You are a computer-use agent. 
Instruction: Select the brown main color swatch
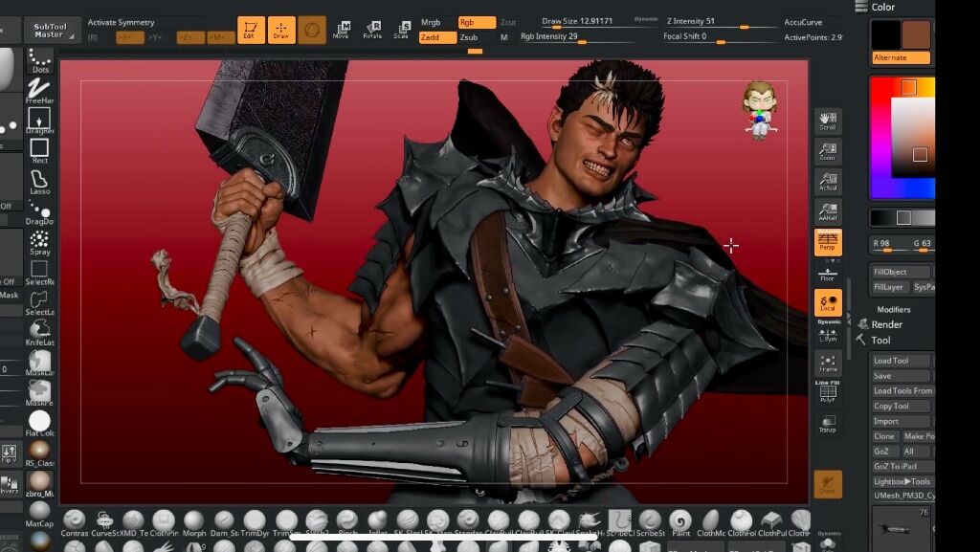coord(916,34)
